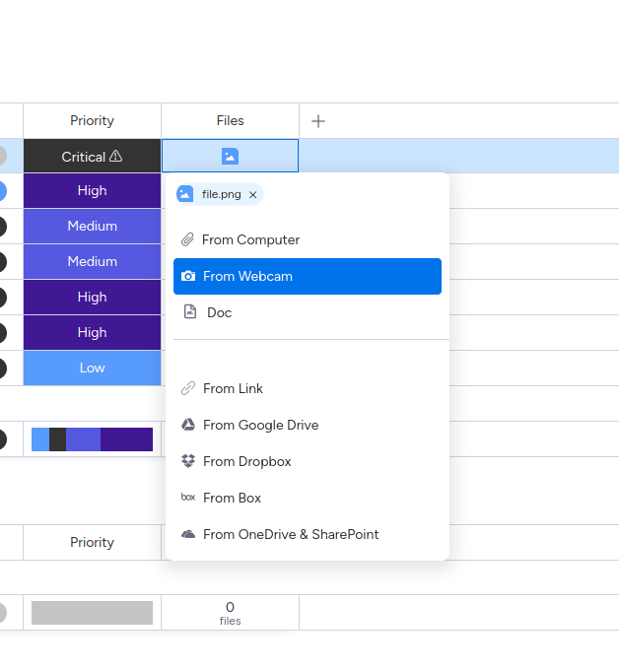Click the dark gray Critical segment in summary bar
Viewport: 619px width, 672px height.
[58, 439]
